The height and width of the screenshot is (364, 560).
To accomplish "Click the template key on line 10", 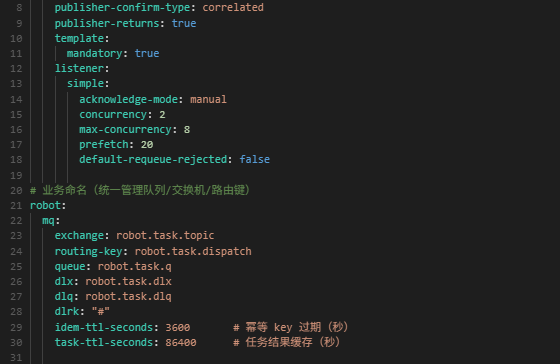I will pos(79,38).
